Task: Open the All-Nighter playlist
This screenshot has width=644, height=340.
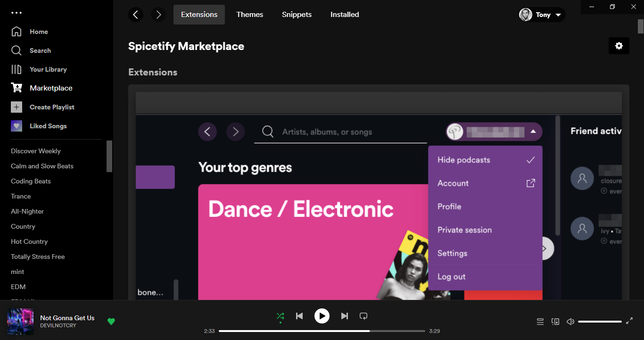Action: pyautogui.click(x=27, y=211)
